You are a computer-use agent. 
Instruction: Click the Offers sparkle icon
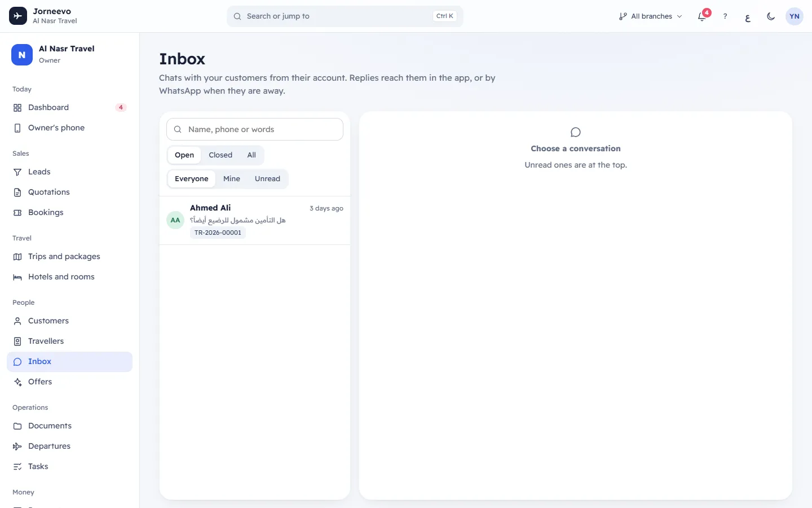coord(17,382)
